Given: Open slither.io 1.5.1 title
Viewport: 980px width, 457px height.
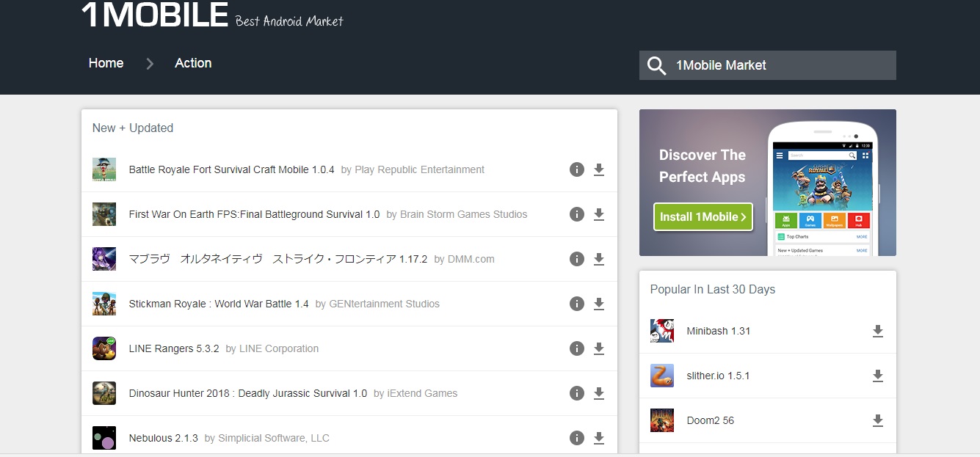Looking at the screenshot, I should (718, 376).
